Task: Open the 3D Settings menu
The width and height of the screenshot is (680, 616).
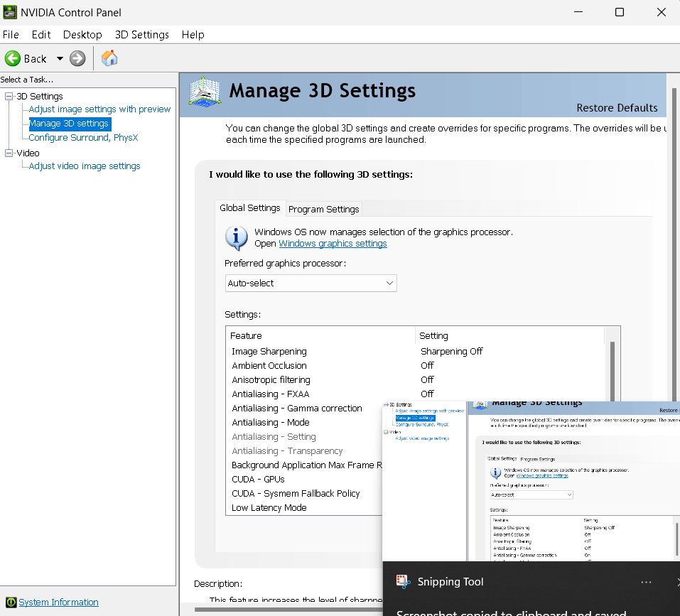Action: pyautogui.click(x=142, y=35)
